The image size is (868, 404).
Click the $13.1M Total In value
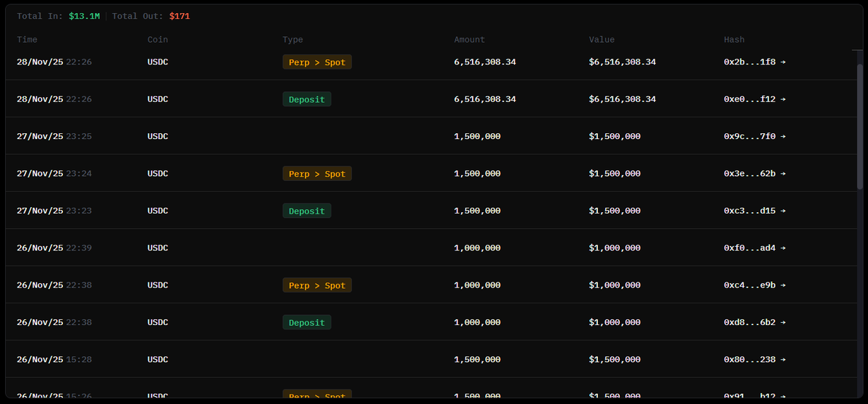pos(84,16)
